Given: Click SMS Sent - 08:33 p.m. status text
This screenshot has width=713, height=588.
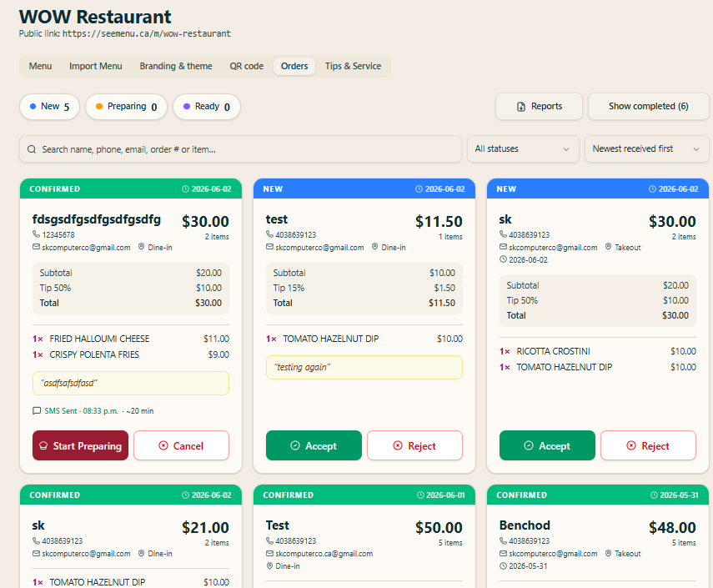Looking at the screenshot, I should tap(82, 411).
